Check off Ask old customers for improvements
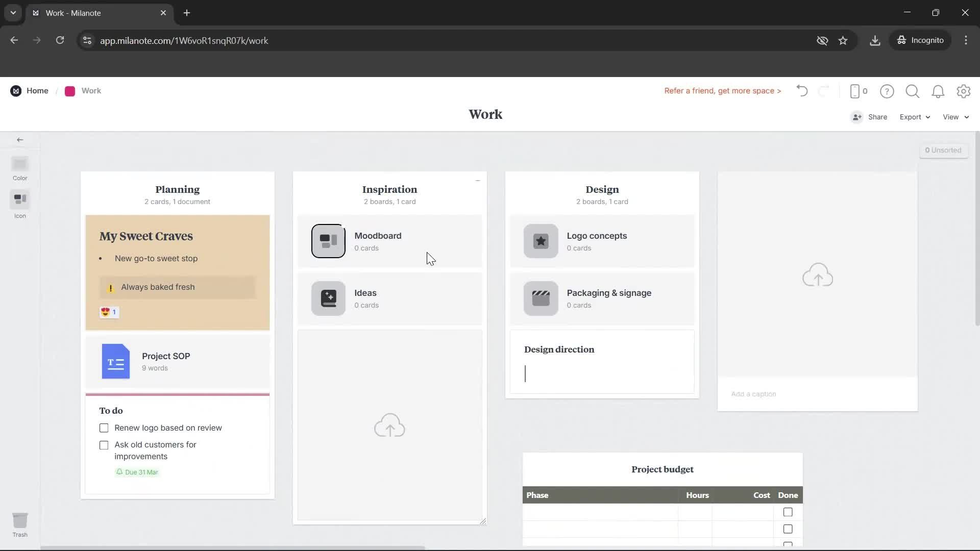Image resolution: width=980 pixels, height=551 pixels. coord(104,445)
